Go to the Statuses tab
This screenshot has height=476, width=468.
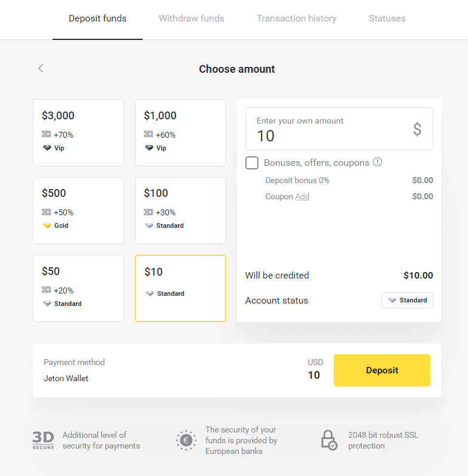coord(387,18)
